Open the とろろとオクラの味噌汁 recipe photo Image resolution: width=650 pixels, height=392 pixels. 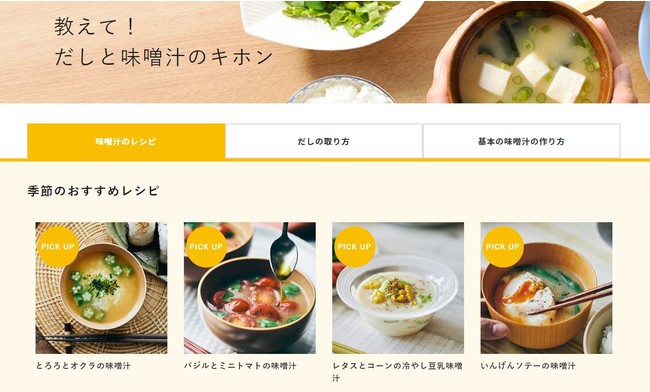tap(101, 288)
